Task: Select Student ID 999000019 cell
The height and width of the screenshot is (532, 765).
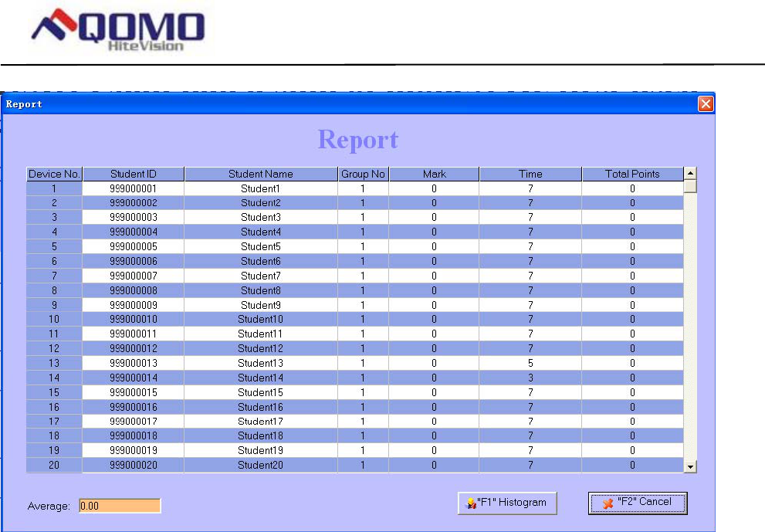Action: 134,450
